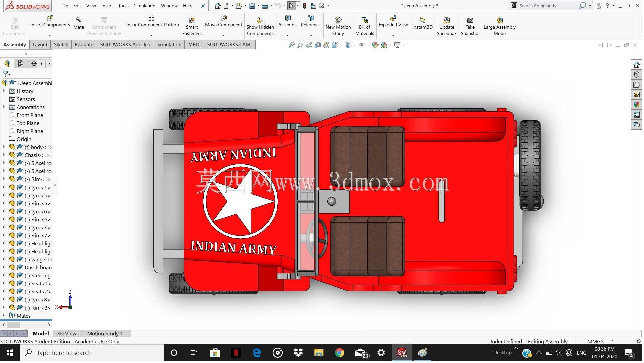Expand the History node in the tree

(4, 91)
